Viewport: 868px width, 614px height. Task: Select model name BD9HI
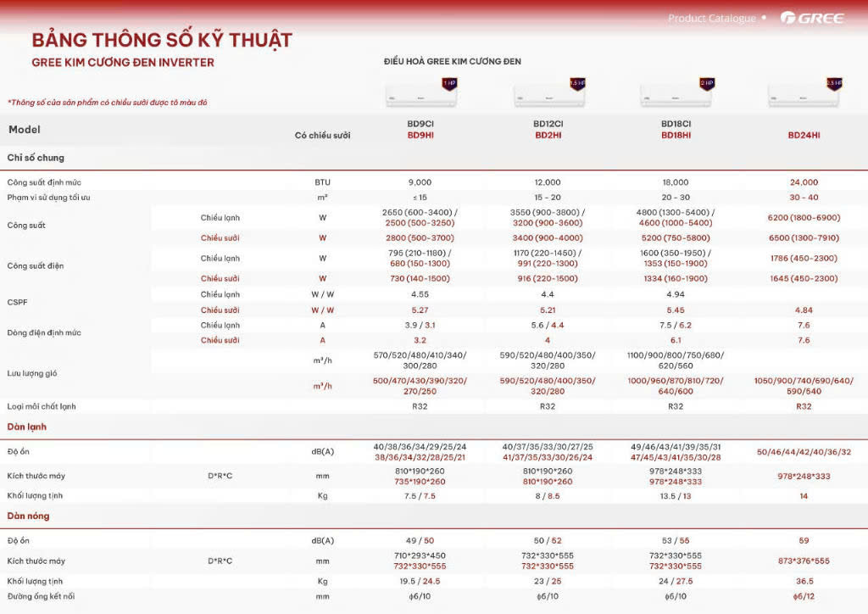tap(420, 135)
